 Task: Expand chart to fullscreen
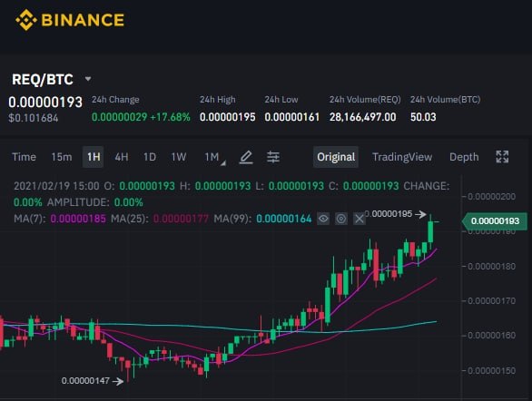point(502,157)
